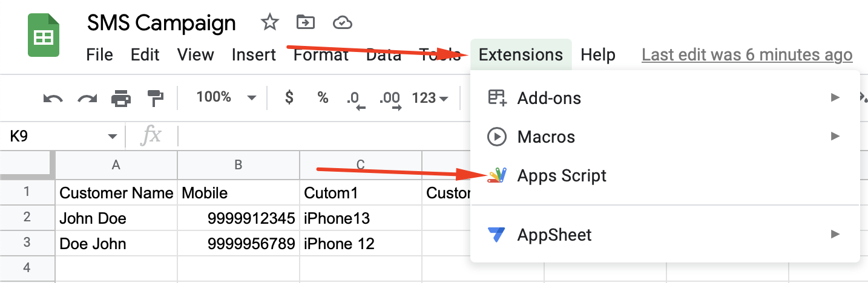Undo the last action
868x283 pixels.
click(x=53, y=98)
